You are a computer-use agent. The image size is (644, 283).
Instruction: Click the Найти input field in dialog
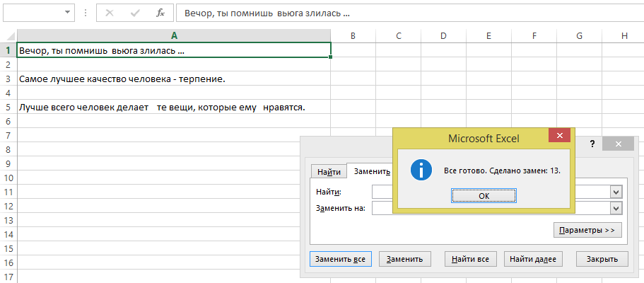click(x=491, y=192)
